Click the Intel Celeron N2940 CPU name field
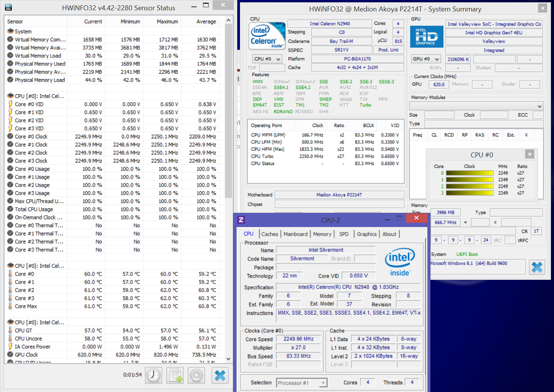Image resolution: width=554 pixels, height=392 pixels. click(330, 24)
